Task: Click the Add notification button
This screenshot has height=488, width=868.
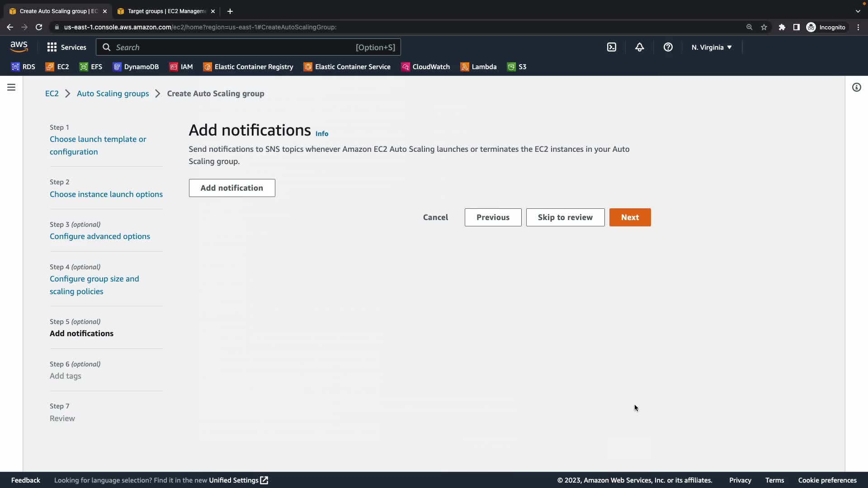Action: 231,188
